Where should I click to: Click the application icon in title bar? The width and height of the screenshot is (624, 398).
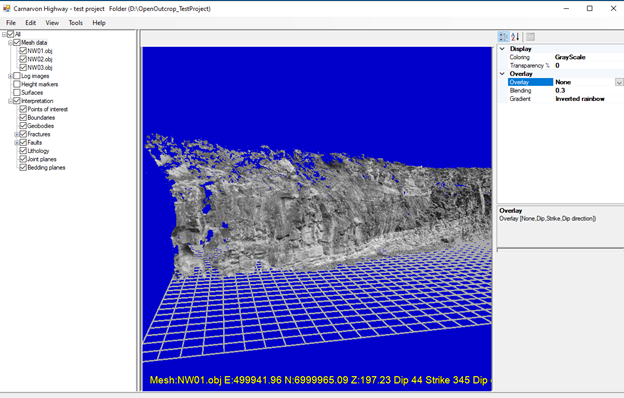6,8
